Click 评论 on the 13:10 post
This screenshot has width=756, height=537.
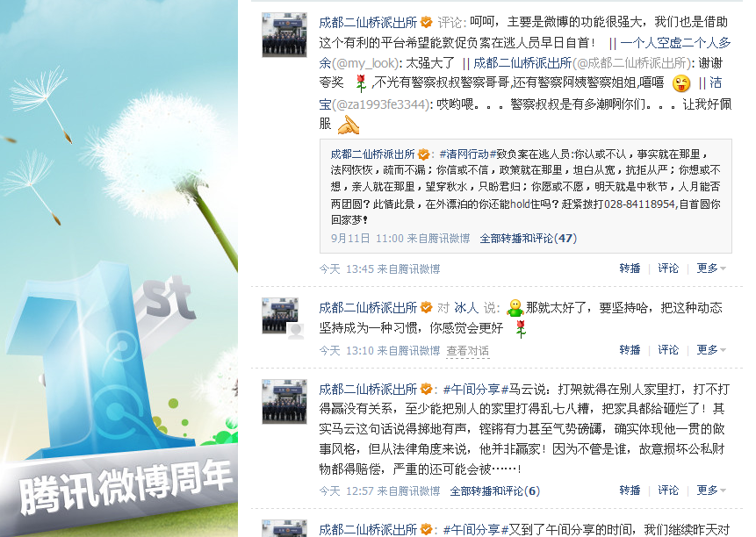tap(668, 349)
